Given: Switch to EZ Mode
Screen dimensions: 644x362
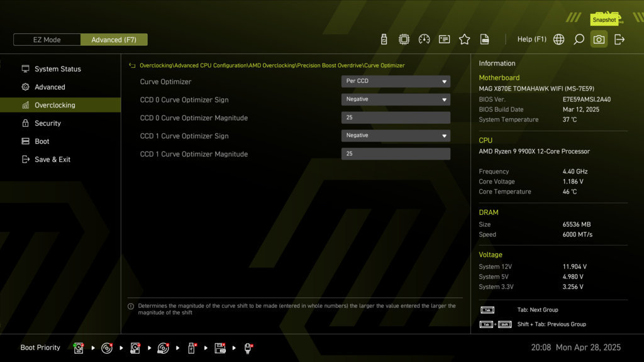Looking at the screenshot, I should pos(47,40).
